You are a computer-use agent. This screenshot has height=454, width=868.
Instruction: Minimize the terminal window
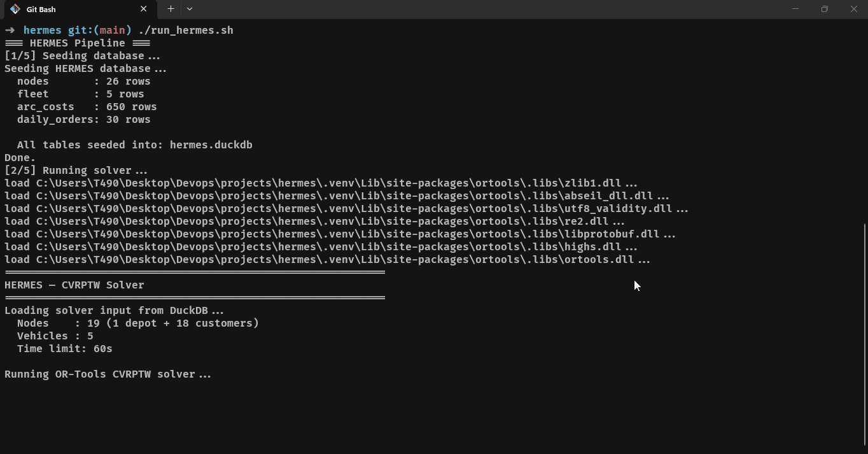(x=795, y=9)
